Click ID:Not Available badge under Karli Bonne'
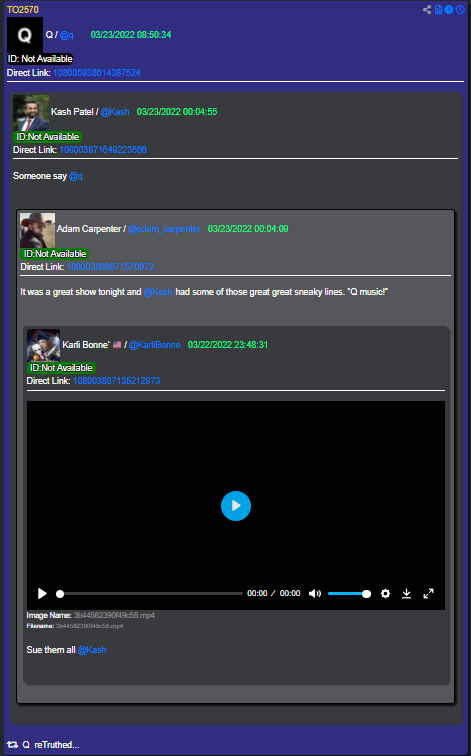The width and height of the screenshot is (471, 756). pos(61,368)
